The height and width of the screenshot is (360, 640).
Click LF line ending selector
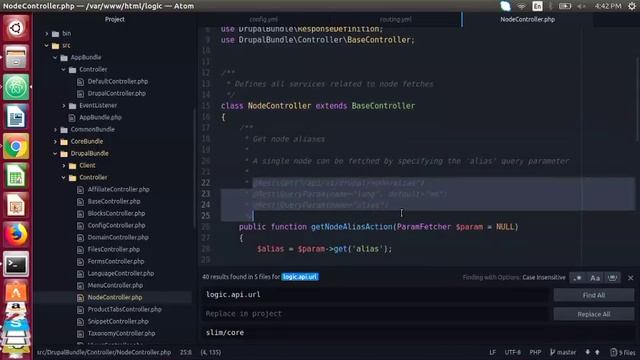click(x=492, y=352)
